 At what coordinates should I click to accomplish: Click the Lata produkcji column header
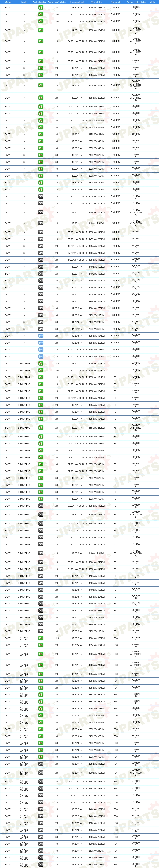pos(77,2)
